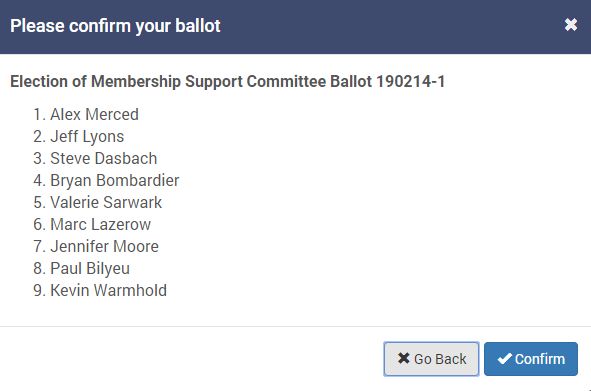Select seventh choice Jennifer Moore

(104, 247)
